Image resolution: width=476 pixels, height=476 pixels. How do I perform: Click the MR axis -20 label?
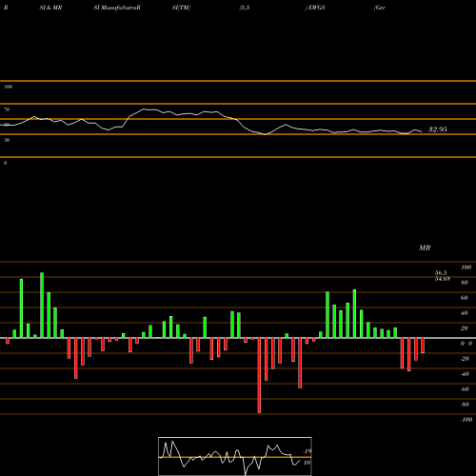click(x=465, y=359)
